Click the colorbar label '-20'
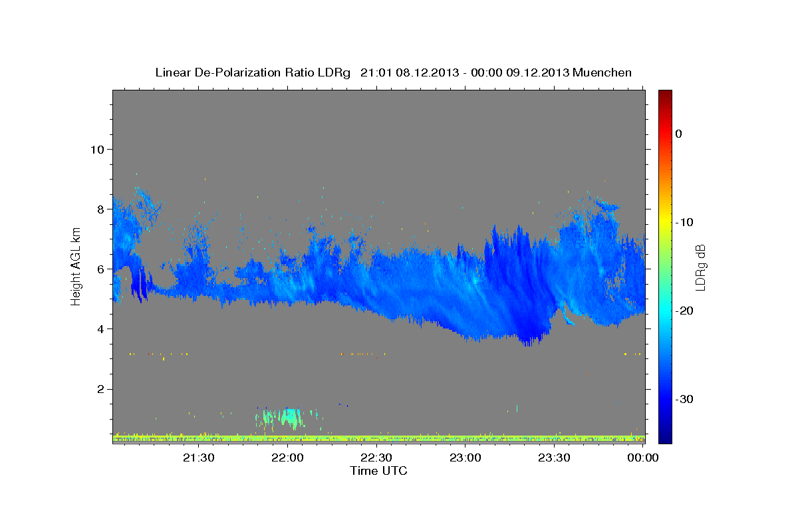The height and width of the screenshot is (532, 798). coord(684,311)
